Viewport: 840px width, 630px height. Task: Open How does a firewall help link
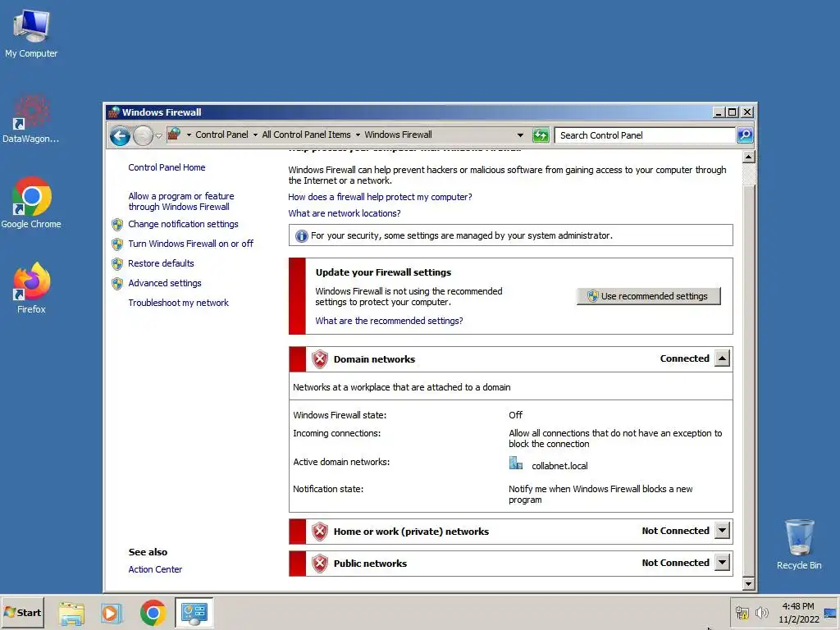tap(380, 197)
